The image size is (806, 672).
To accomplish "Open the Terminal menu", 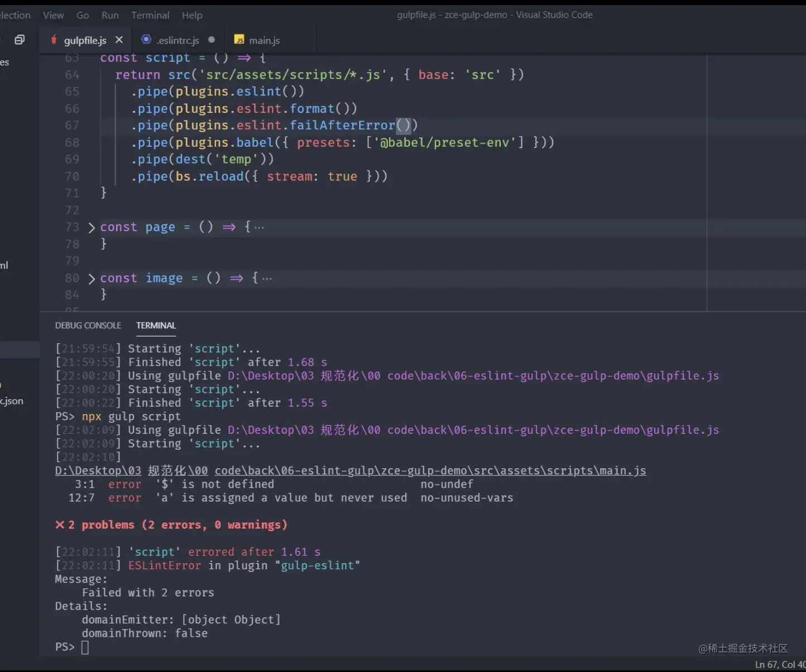I will [x=150, y=15].
